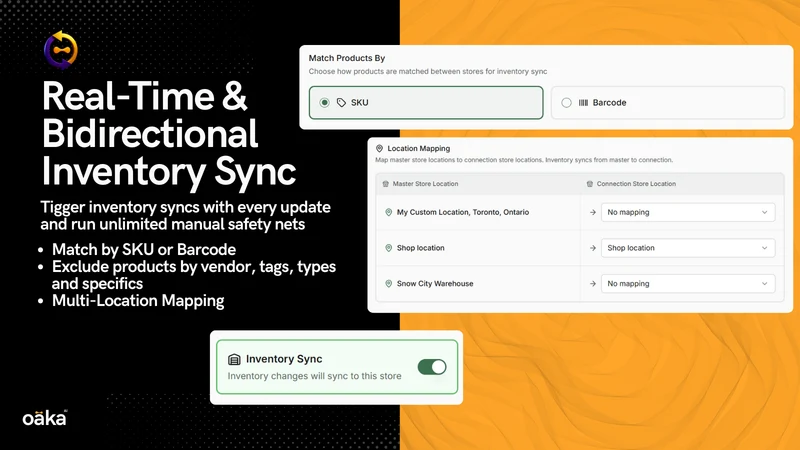800x450 pixels.
Task: Click the Location Mapping heading text
Action: 418,148
